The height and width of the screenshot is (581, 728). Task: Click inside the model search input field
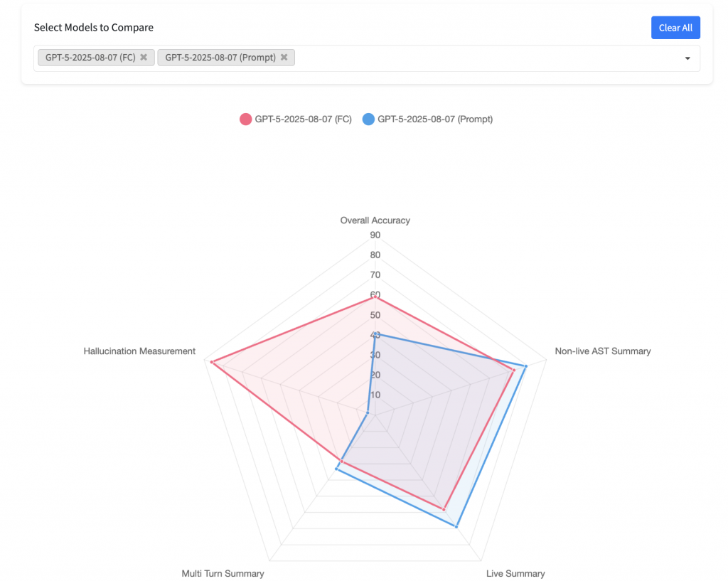[x=483, y=58]
